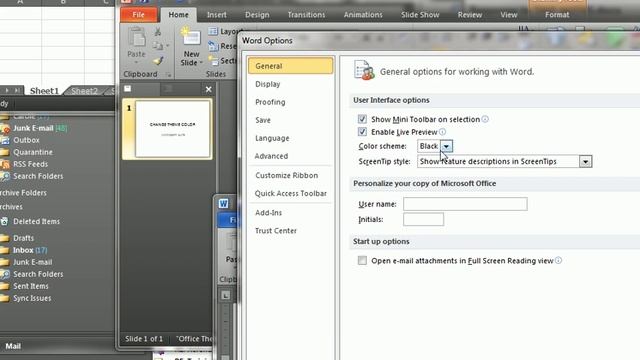Open Customize Ribbon in Word Options

pyautogui.click(x=291, y=175)
